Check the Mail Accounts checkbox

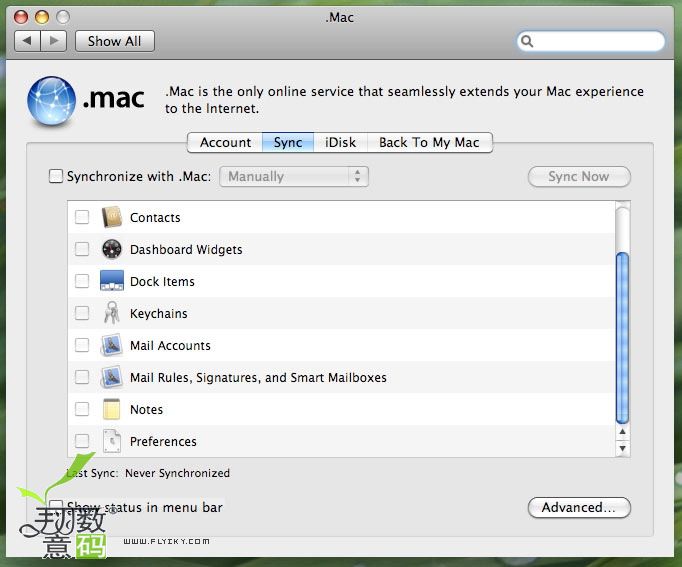click(x=82, y=345)
